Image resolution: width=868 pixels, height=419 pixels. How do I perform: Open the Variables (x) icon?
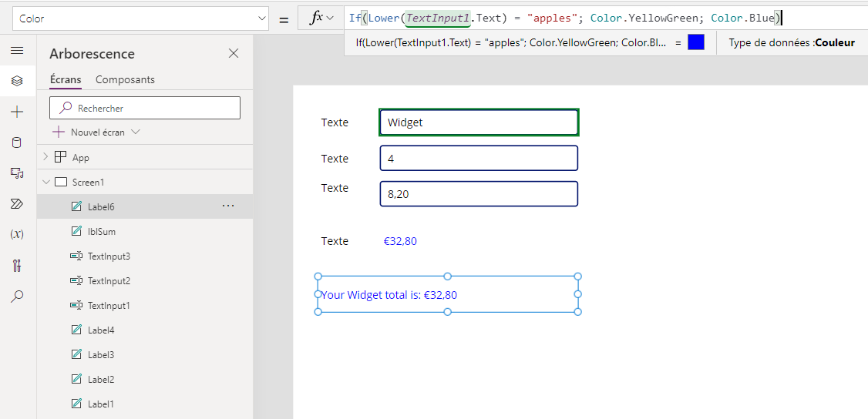(17, 234)
